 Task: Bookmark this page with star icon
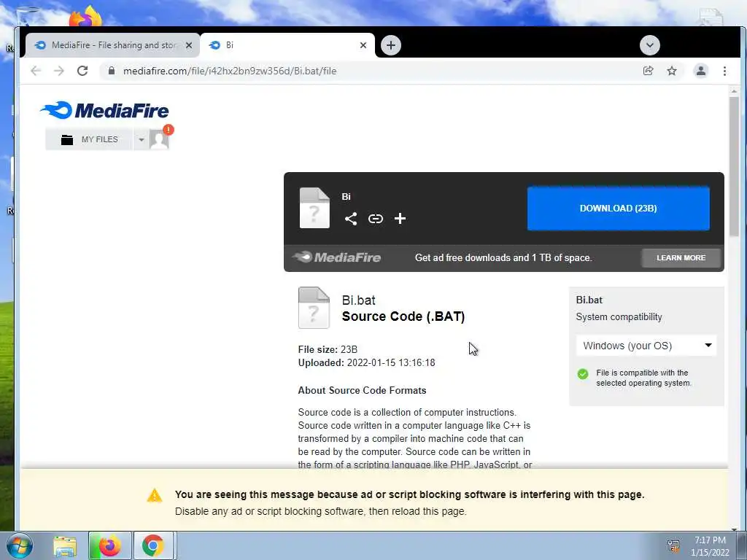click(x=672, y=71)
